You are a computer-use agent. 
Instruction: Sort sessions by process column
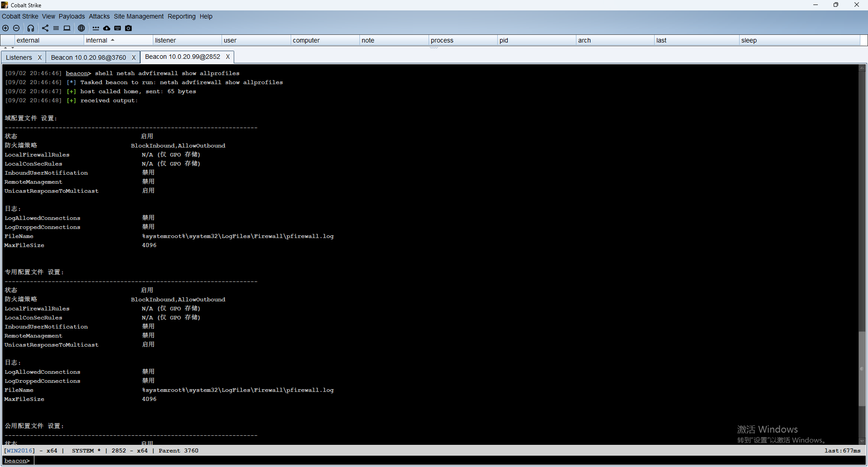(463, 40)
